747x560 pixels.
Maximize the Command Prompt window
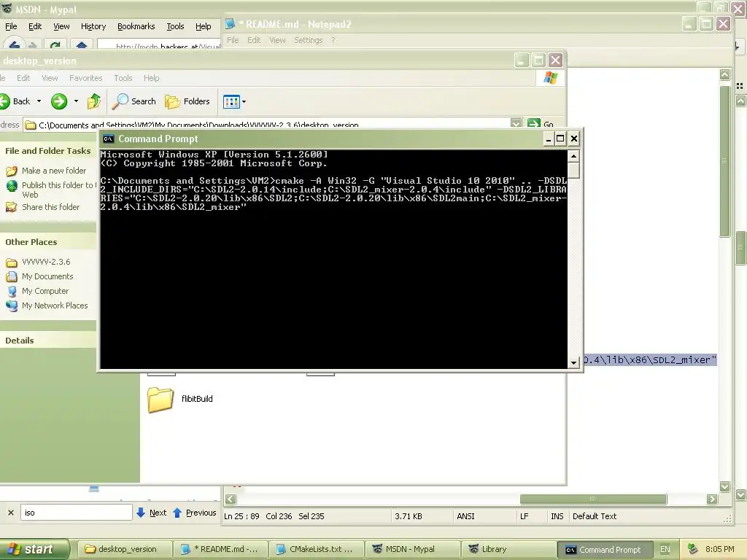pyautogui.click(x=560, y=139)
